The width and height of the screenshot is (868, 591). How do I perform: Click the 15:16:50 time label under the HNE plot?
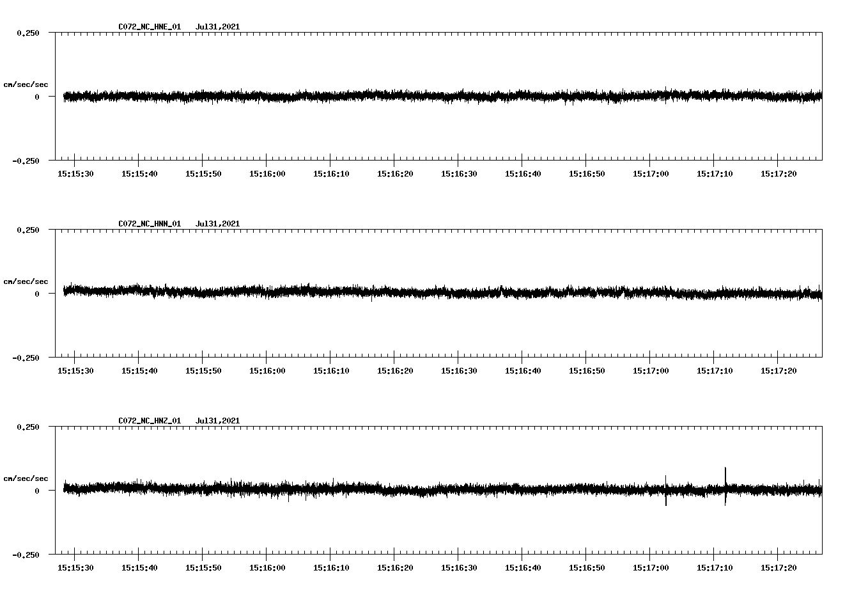[x=587, y=174]
